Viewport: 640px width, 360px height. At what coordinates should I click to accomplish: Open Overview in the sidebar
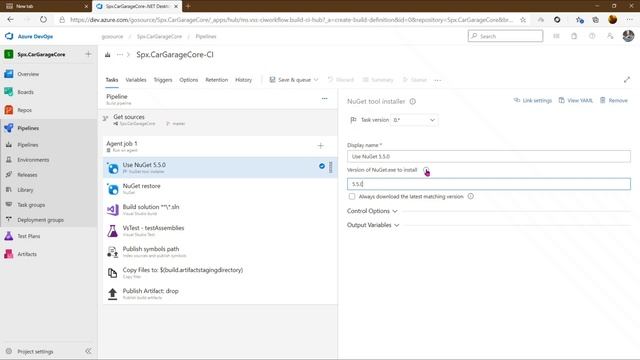[28, 74]
